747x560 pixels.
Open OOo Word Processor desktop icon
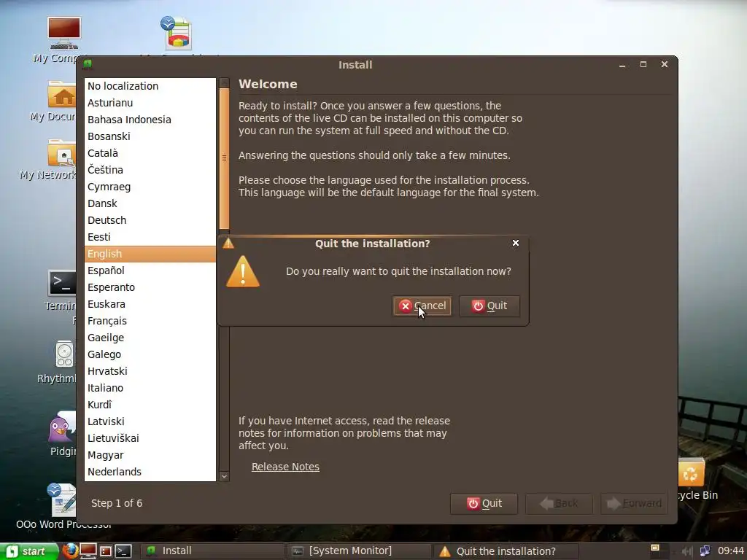tap(62, 500)
